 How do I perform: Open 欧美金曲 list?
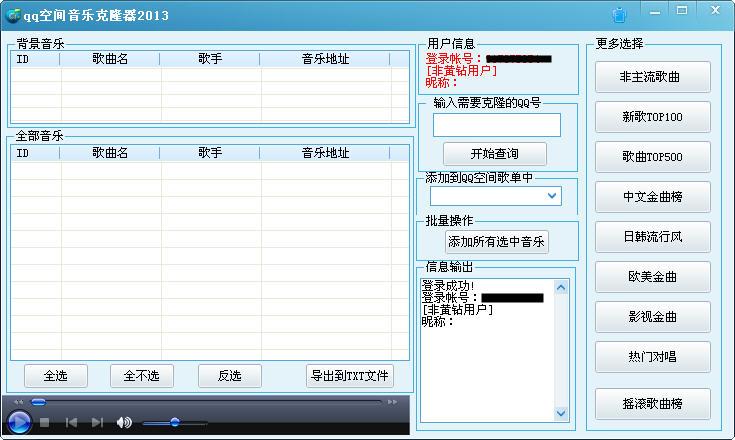[652, 277]
